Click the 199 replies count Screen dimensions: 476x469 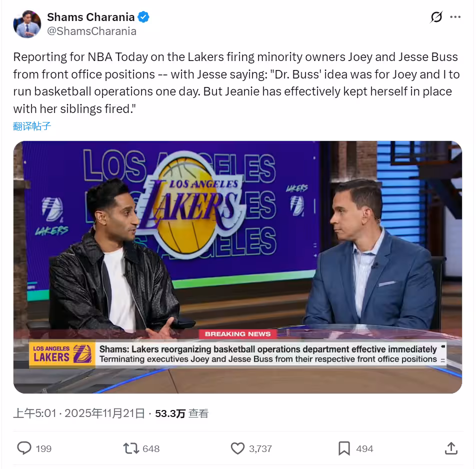43,448
